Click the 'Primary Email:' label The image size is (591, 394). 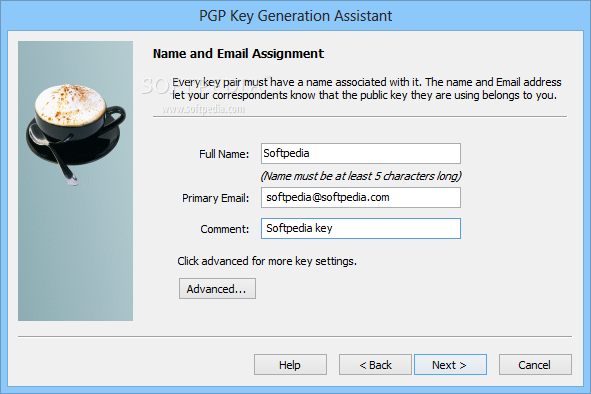pos(216,198)
